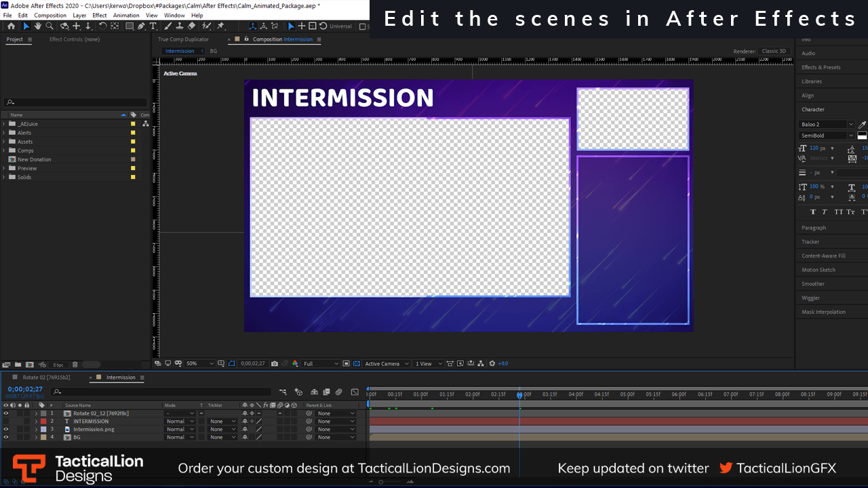This screenshot has width=868, height=488.
Task: Toggle continuous rasterize for Rotate 02_12 layer
Action: pos(252,413)
